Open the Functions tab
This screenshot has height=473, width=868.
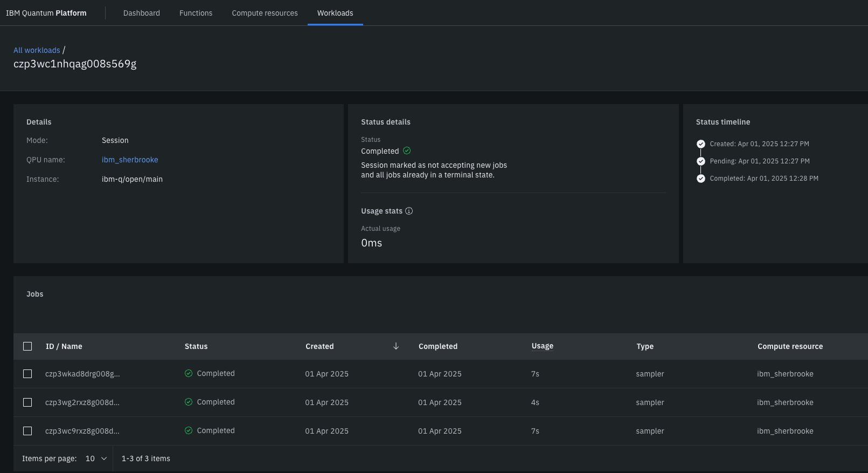click(196, 13)
